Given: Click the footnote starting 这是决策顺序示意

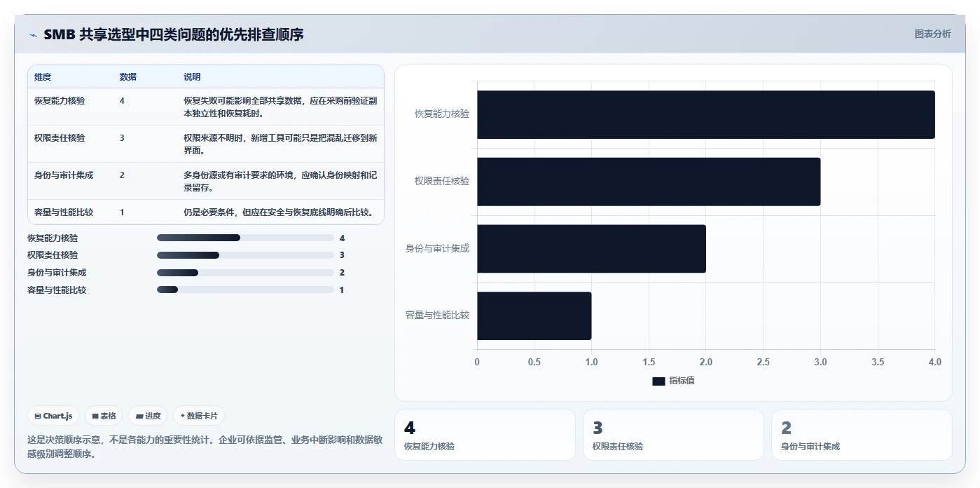Looking at the screenshot, I should (205, 447).
